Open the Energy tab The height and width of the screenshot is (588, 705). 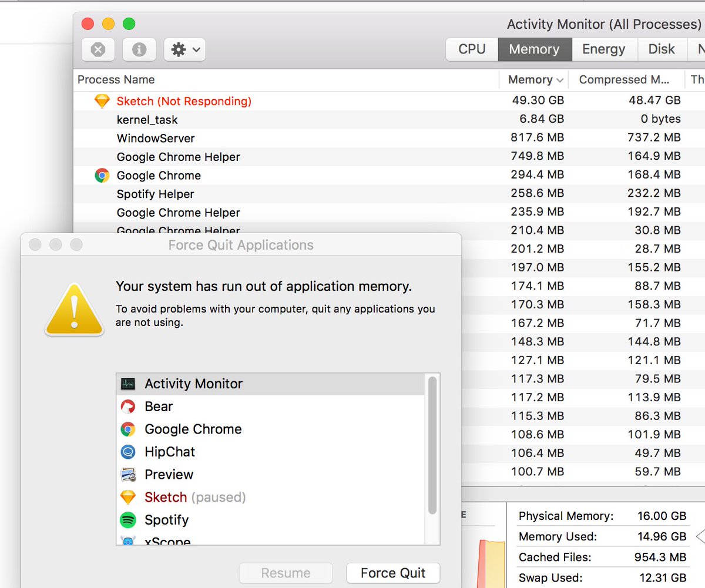click(x=604, y=49)
